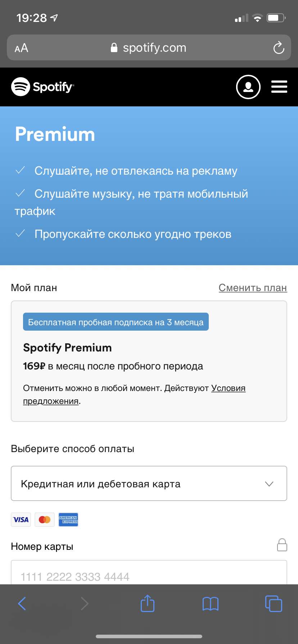298x644 pixels.
Task: Open the user profile icon
Action: [248, 87]
